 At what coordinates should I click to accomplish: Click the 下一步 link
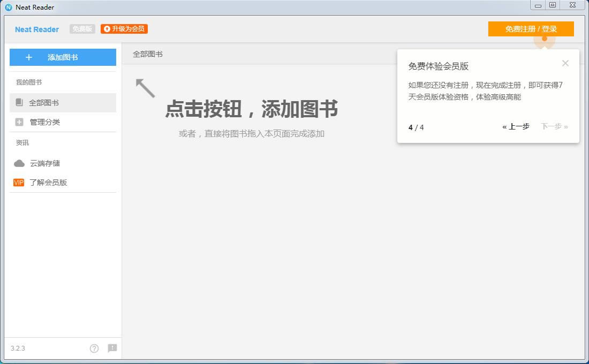point(554,126)
